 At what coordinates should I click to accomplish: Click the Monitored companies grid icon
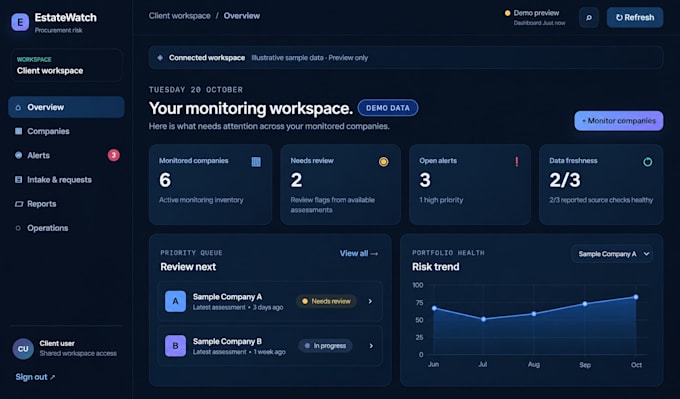[x=256, y=162]
